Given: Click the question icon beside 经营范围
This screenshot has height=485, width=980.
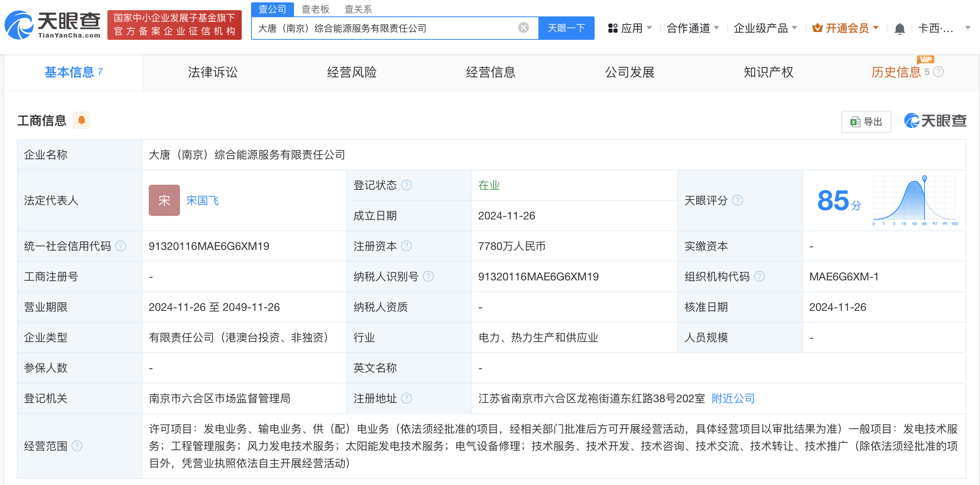Looking at the screenshot, I should [77, 446].
